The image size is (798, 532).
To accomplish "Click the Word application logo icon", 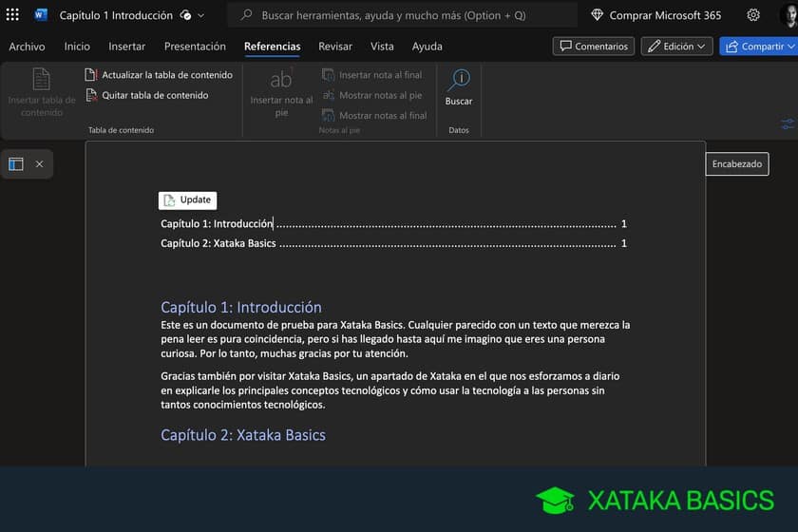I will (x=41, y=15).
